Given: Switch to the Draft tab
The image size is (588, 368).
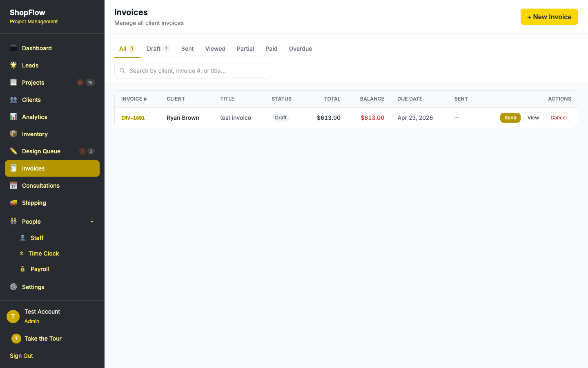Looking at the screenshot, I should pyautogui.click(x=154, y=48).
